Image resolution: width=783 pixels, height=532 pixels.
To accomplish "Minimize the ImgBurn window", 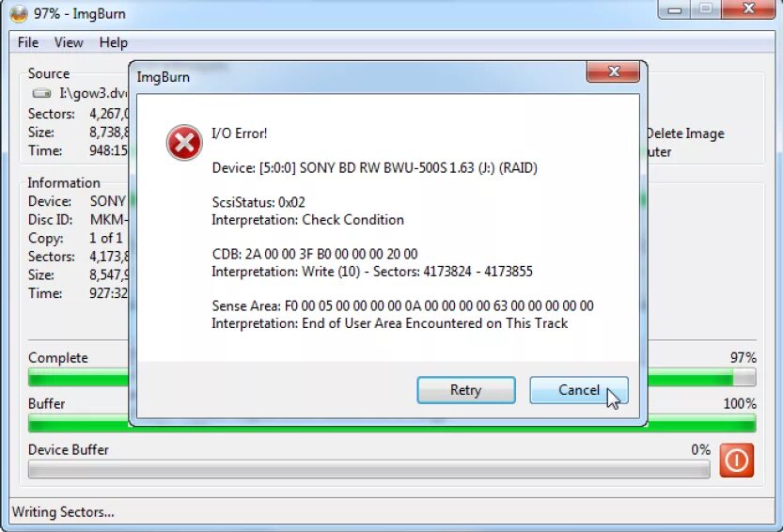I will (675, 9).
